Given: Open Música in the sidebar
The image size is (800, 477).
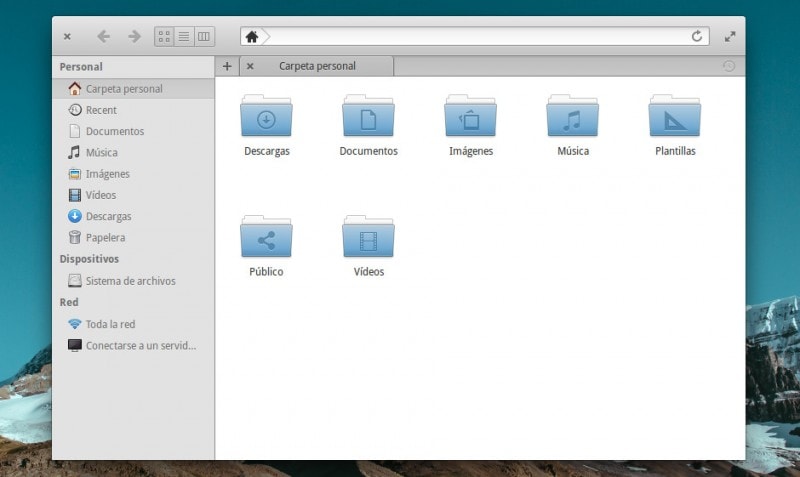Looking at the screenshot, I should pyautogui.click(x=133, y=153).
